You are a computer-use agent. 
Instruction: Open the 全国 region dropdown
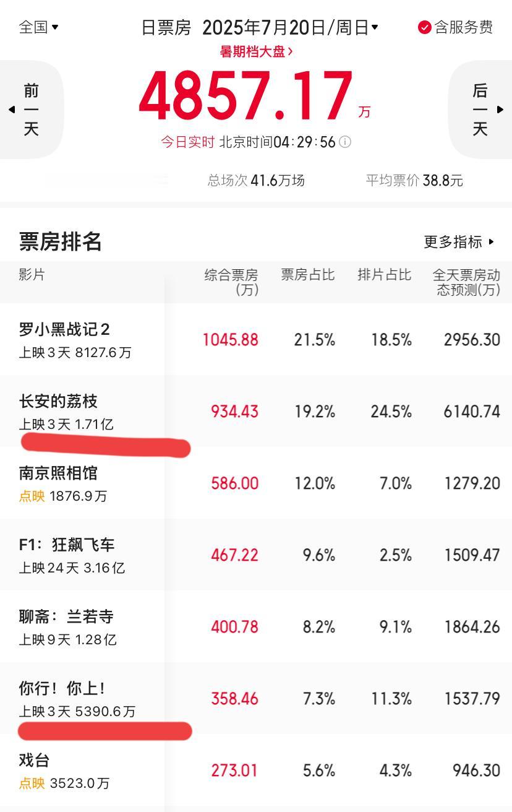point(39,27)
